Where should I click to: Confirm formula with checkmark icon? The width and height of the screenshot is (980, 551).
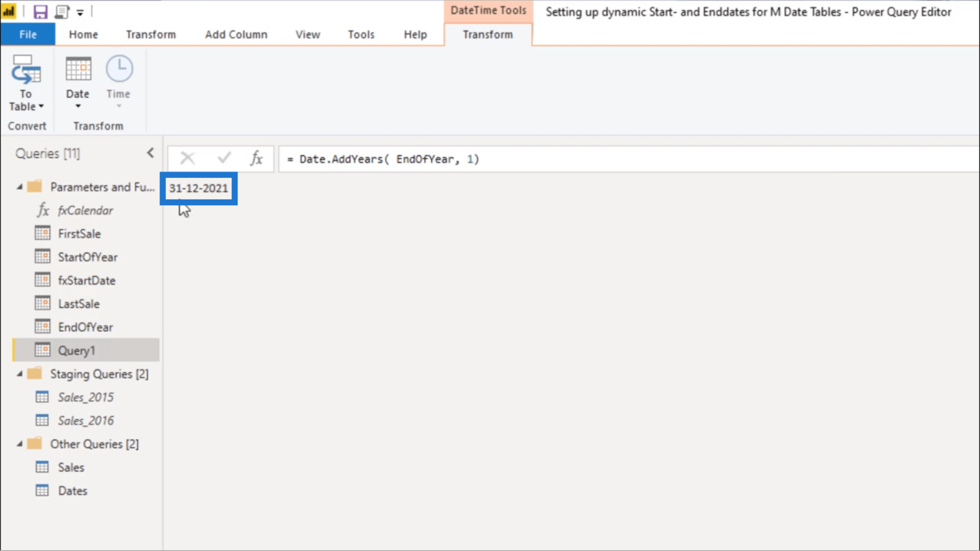(x=224, y=158)
